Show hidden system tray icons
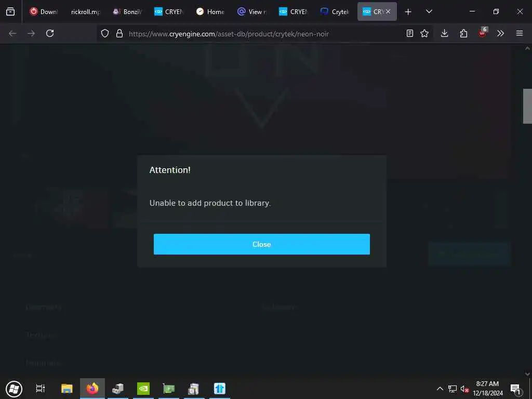This screenshot has width=532, height=399. click(440, 389)
